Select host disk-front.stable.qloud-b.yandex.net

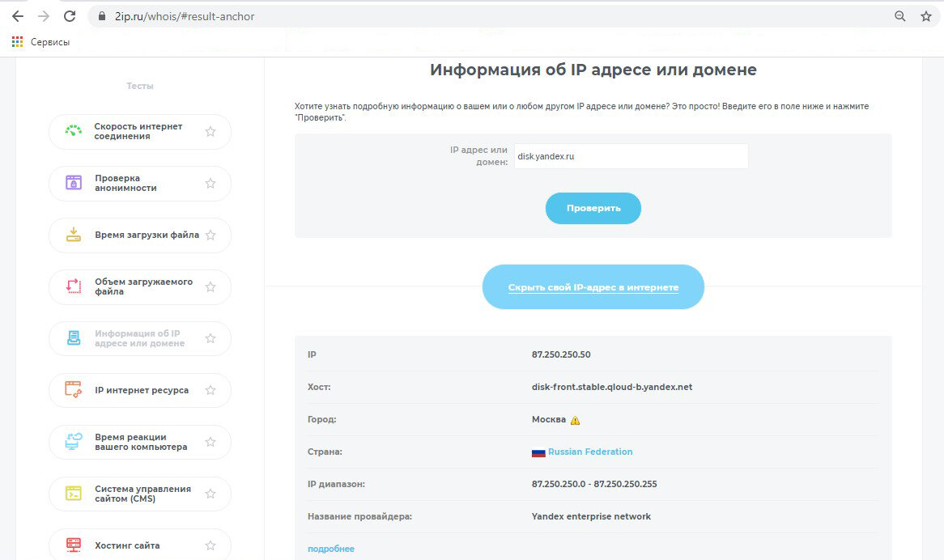pyautogui.click(x=612, y=387)
